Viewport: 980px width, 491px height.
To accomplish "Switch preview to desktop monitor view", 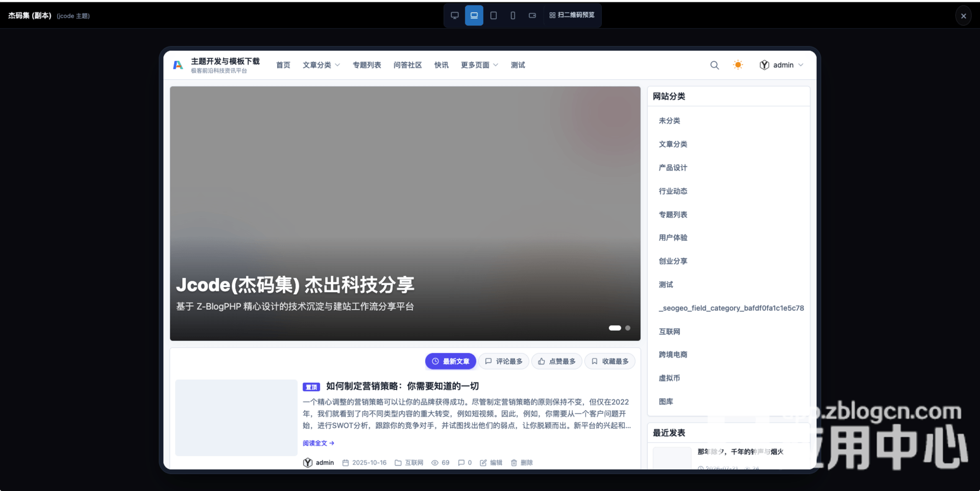I will coord(454,15).
